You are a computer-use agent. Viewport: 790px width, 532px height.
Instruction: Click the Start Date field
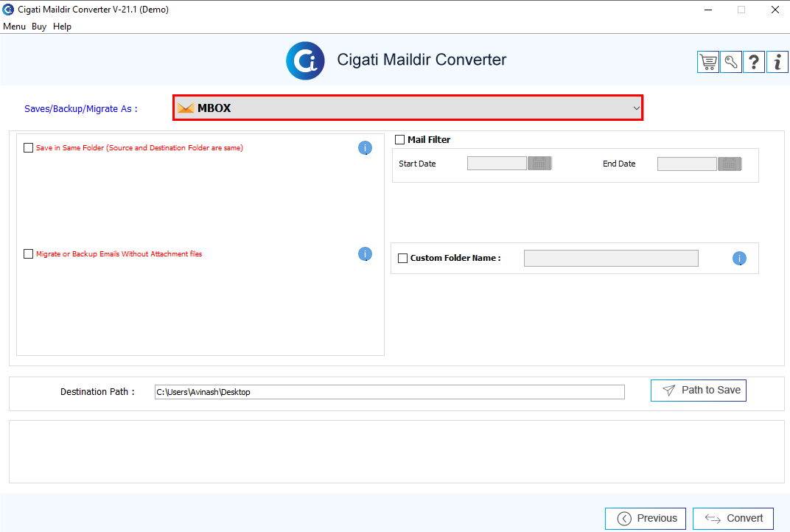497,164
